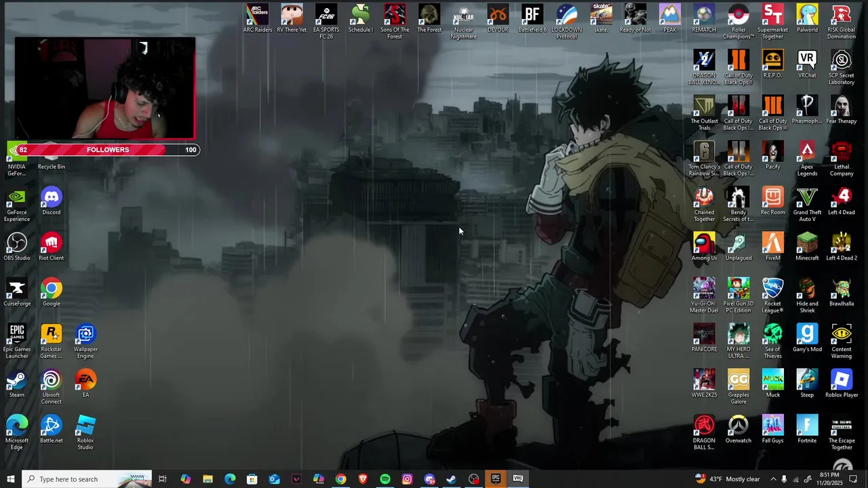
Task: Open Sea of Thieves shortcut
Action: 772,340
